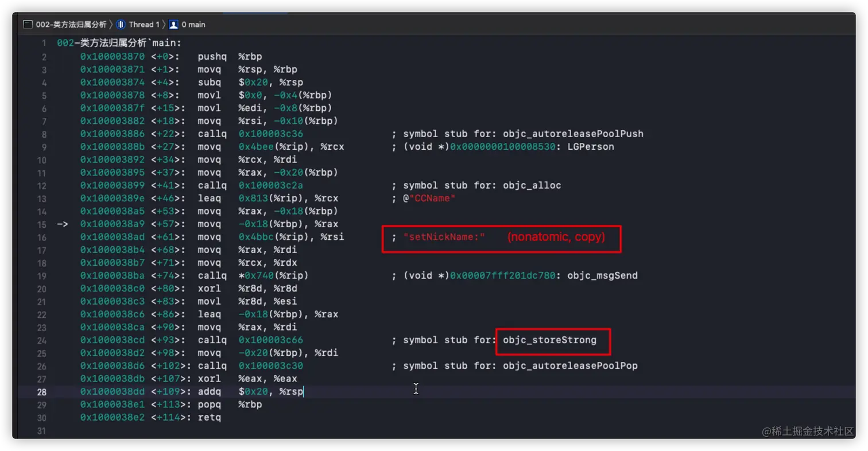Click the leaq 0x813(%rip), %rcx operand
Screen dimensions: 868x451
[288, 199]
